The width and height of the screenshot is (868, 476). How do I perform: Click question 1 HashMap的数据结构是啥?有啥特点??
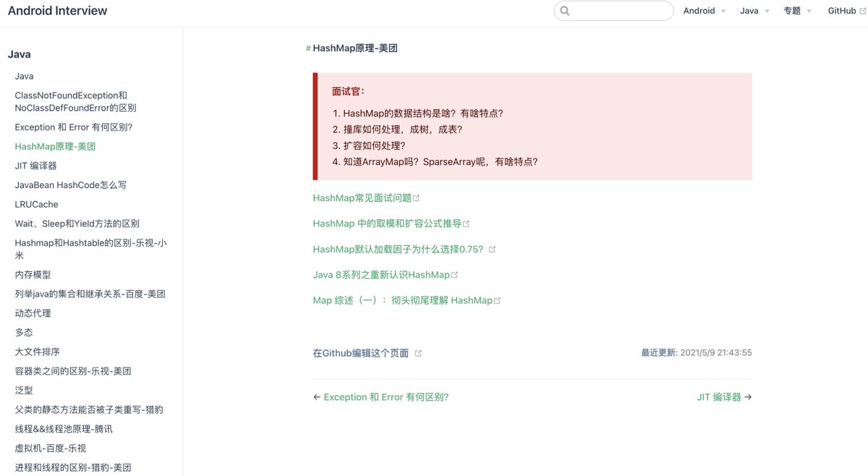click(x=423, y=114)
